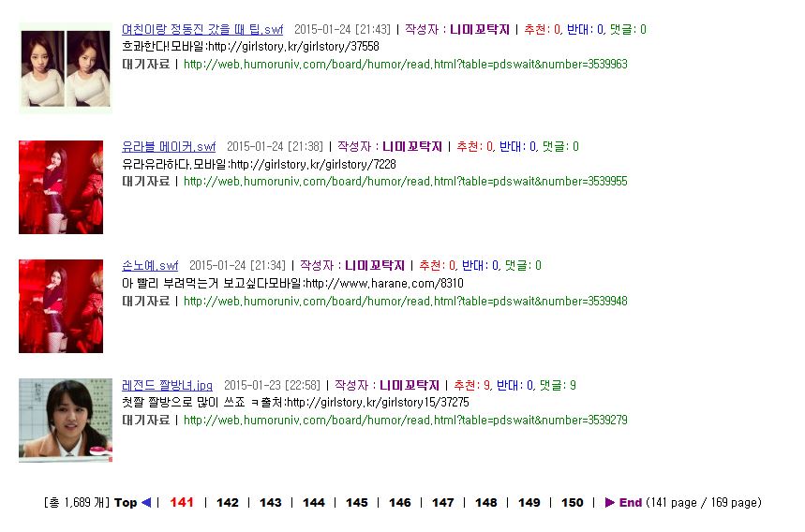Image resolution: width=805 pixels, height=532 pixels.
Task: Go to Top with left arrow icon
Action: [132, 503]
